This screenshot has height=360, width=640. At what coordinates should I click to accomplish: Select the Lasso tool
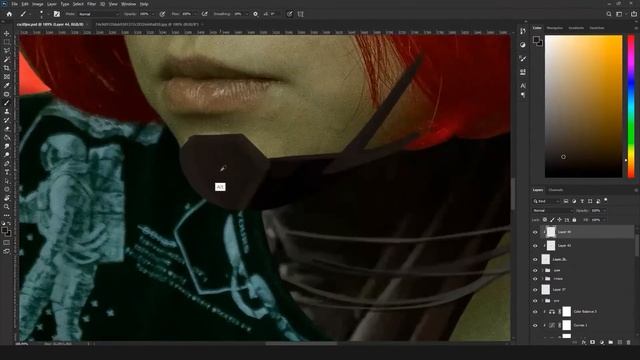7,51
